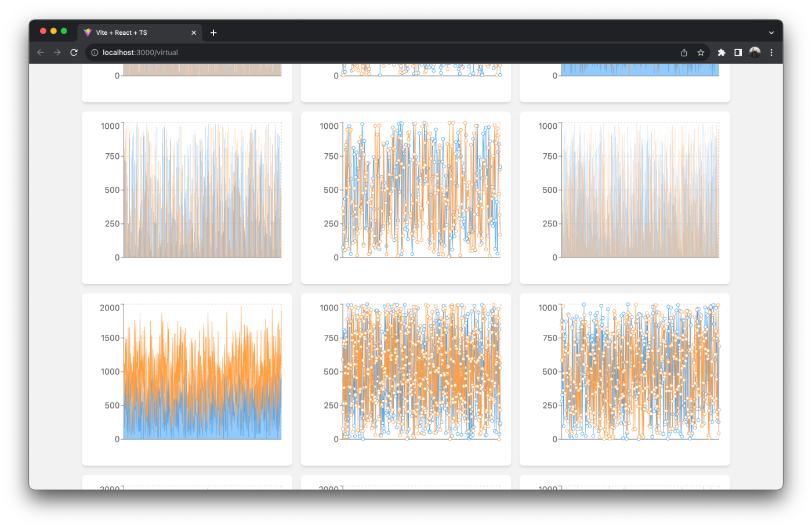Viewport: 812px width, 528px height.
Task: Click the third-row right line chart with markers
Action: [625, 379]
